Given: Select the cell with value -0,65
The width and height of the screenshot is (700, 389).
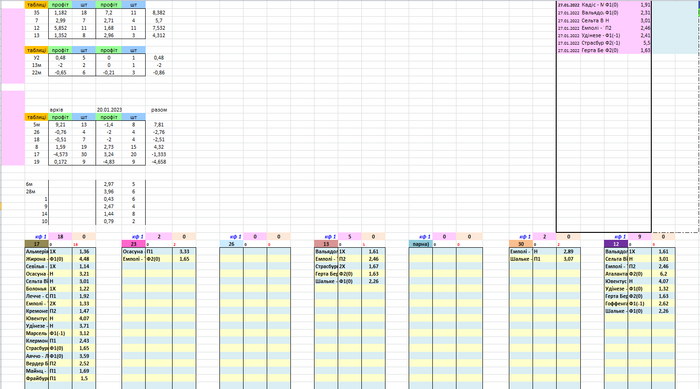Looking at the screenshot, I should click(x=60, y=72).
